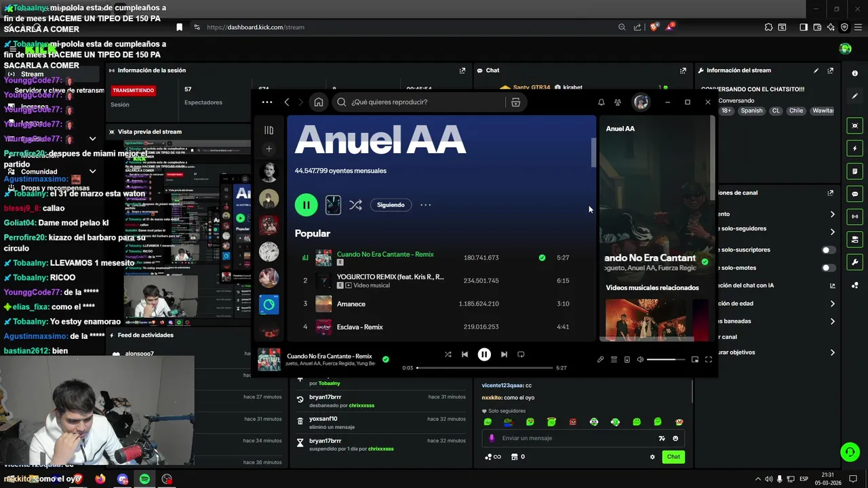
Task: Expand objetivos option chevron
Action: pos(833,352)
